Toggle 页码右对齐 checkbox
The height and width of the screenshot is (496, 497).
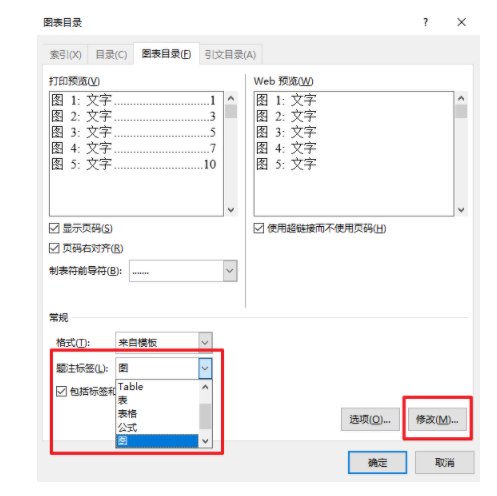(54, 248)
